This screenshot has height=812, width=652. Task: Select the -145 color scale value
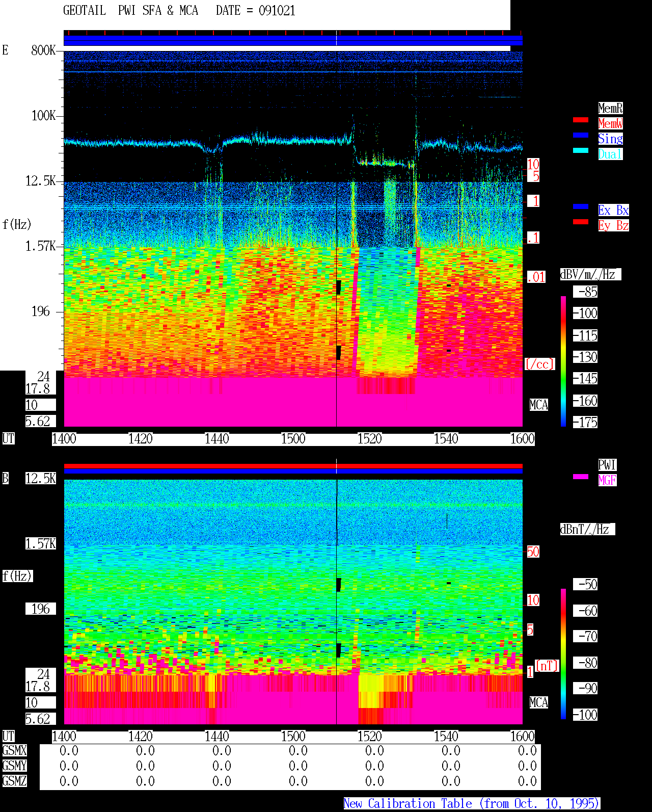pos(586,378)
